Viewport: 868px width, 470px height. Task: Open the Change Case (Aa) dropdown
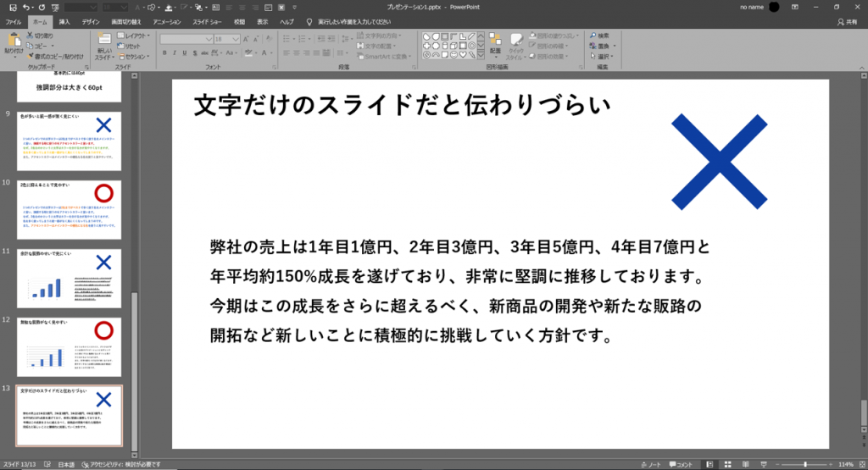232,53
